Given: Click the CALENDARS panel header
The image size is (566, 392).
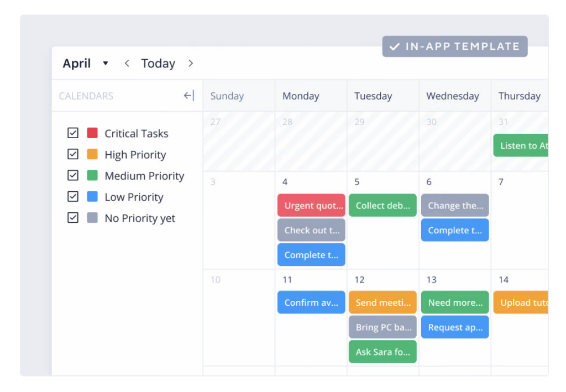Looking at the screenshot, I should [x=86, y=95].
